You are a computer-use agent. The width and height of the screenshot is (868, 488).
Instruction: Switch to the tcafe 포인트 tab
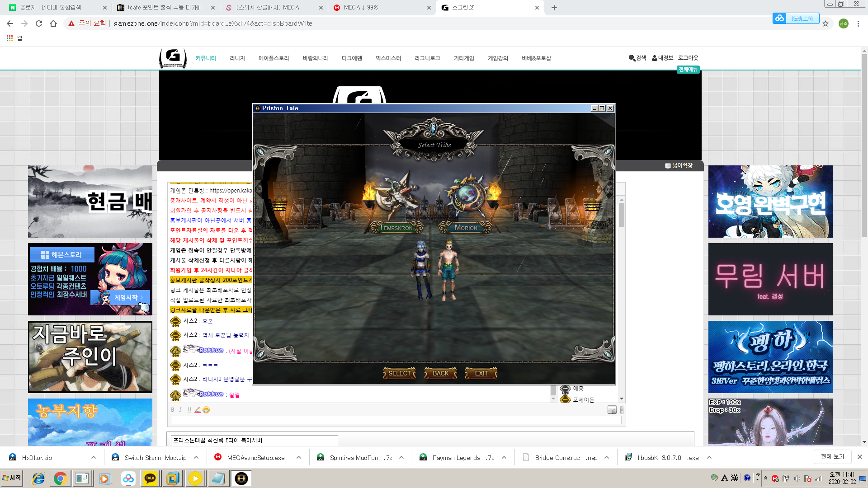pyautogui.click(x=166, y=8)
